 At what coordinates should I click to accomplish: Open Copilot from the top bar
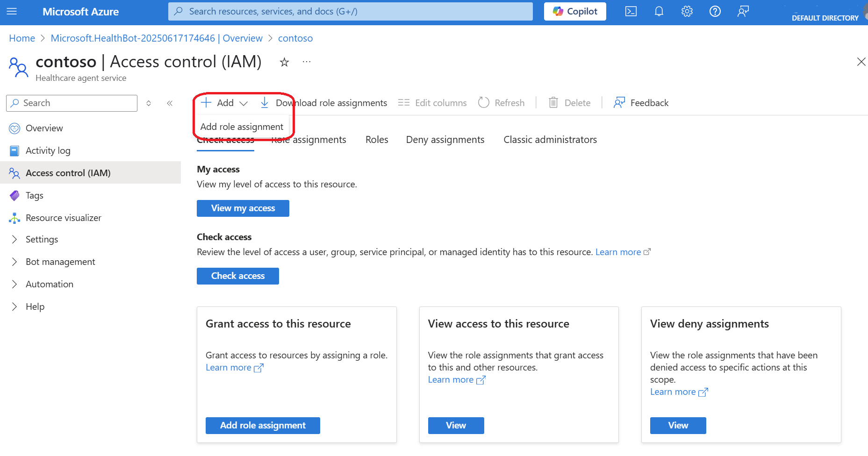coord(574,11)
